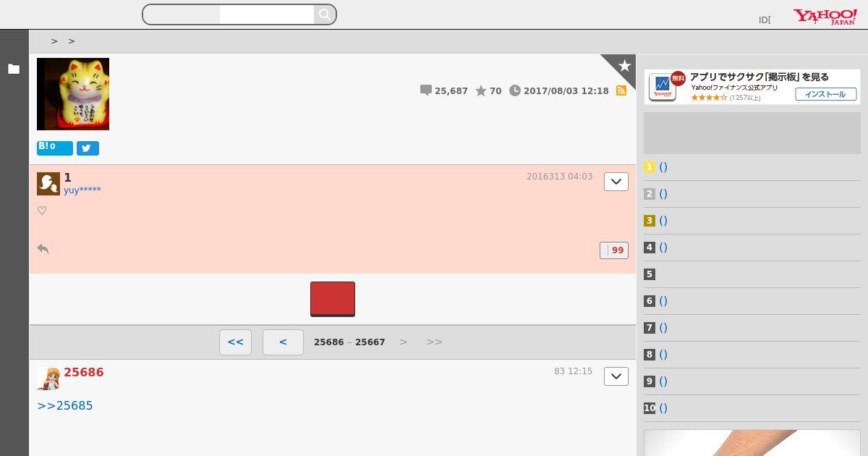Open ranking item 2 link
This screenshot has height=456, width=868.
tap(663, 194)
